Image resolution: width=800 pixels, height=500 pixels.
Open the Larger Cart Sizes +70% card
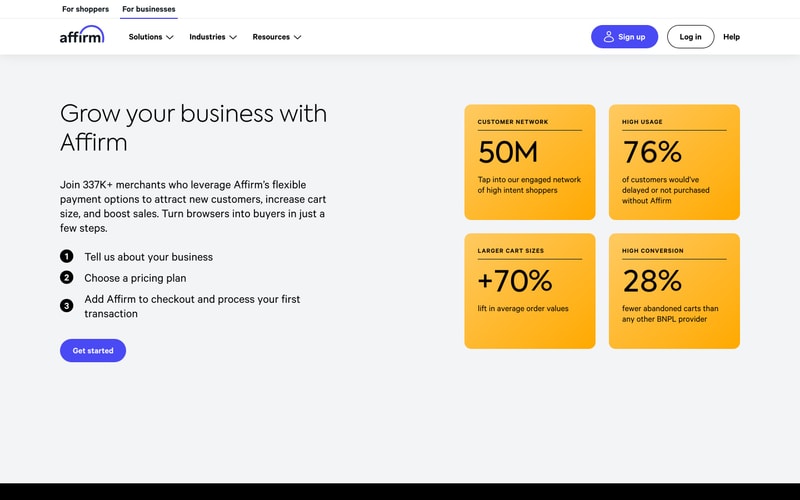coord(530,291)
